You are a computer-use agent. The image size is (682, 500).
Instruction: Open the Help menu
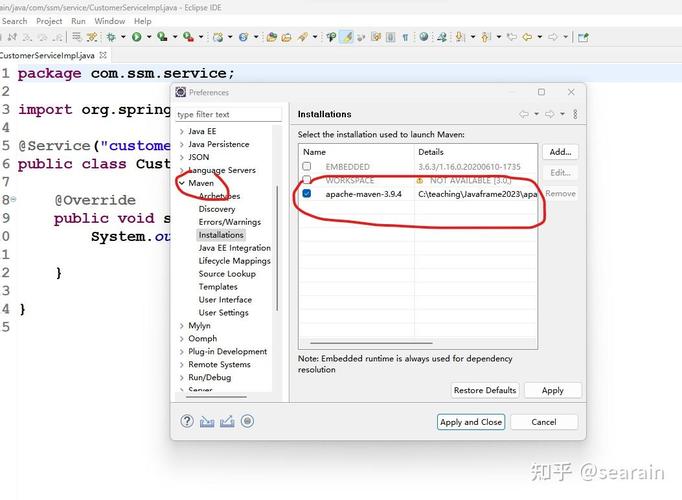pyautogui.click(x=143, y=21)
